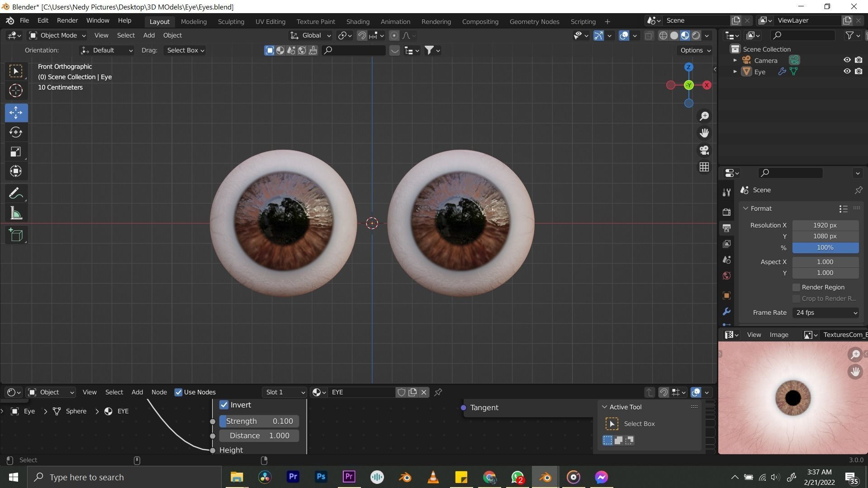Click the viewport pan hand icon
Image resolution: width=868 pixels, height=488 pixels.
pos(704,133)
